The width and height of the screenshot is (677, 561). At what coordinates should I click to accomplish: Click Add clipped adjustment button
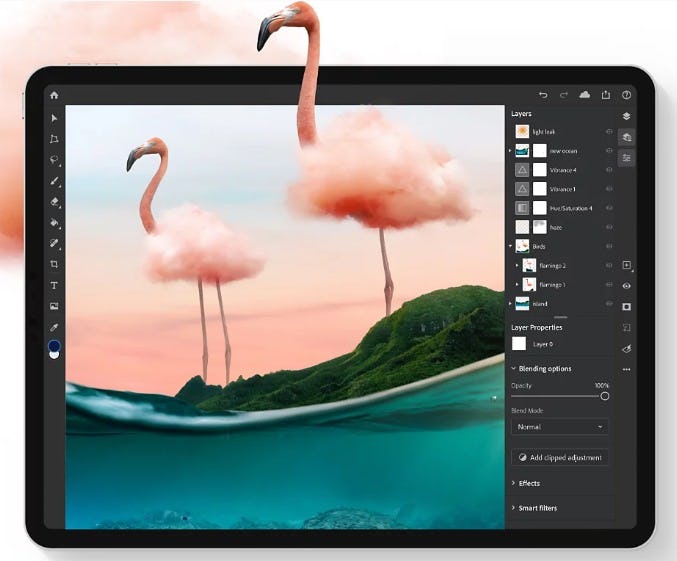(560, 457)
